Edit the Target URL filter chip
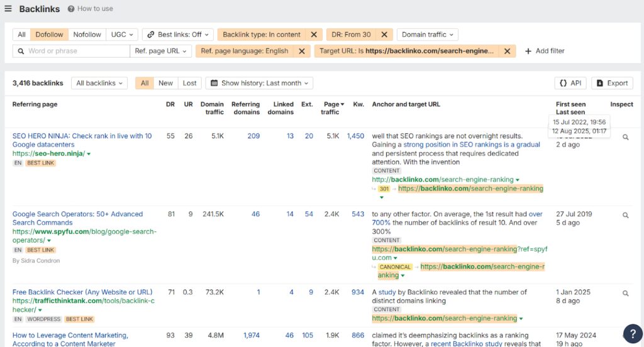 tap(407, 51)
